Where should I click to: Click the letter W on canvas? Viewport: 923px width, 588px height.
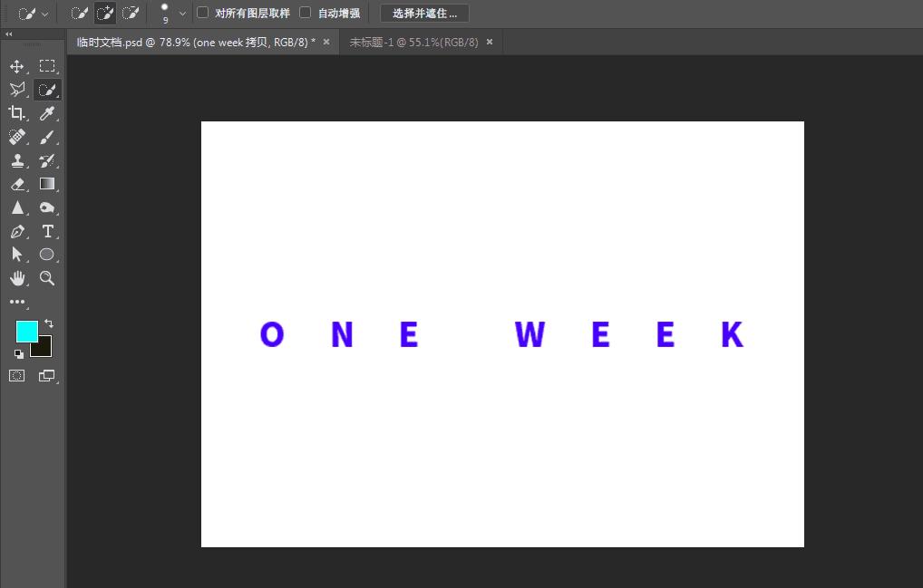coord(530,334)
